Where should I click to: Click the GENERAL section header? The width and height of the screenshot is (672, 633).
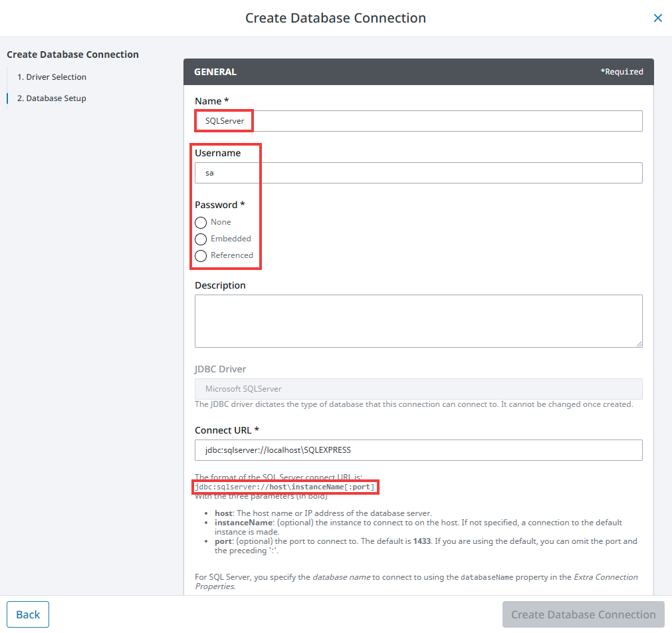(215, 72)
